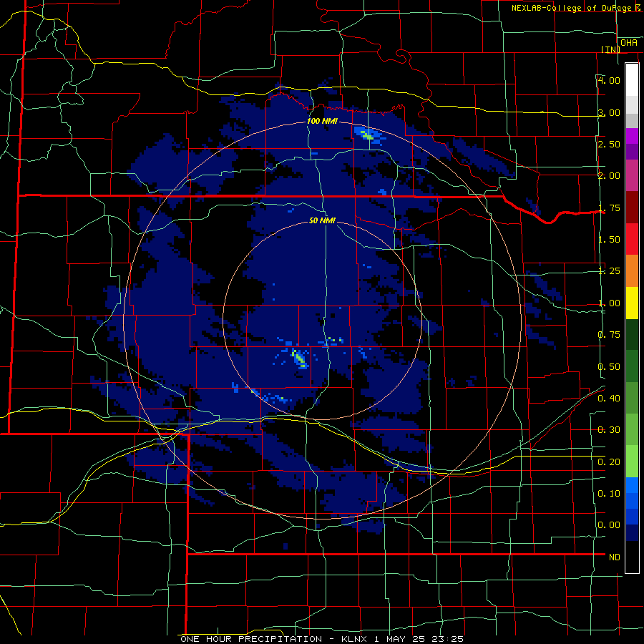Select the 4.00 legend value

point(609,80)
